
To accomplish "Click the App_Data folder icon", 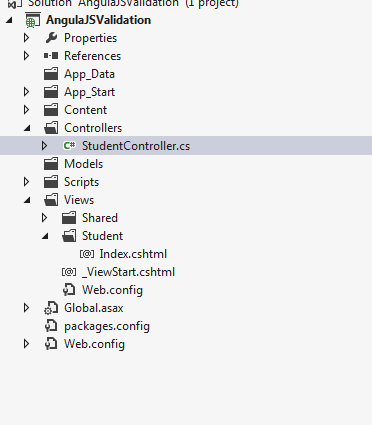I will pos(51,74).
